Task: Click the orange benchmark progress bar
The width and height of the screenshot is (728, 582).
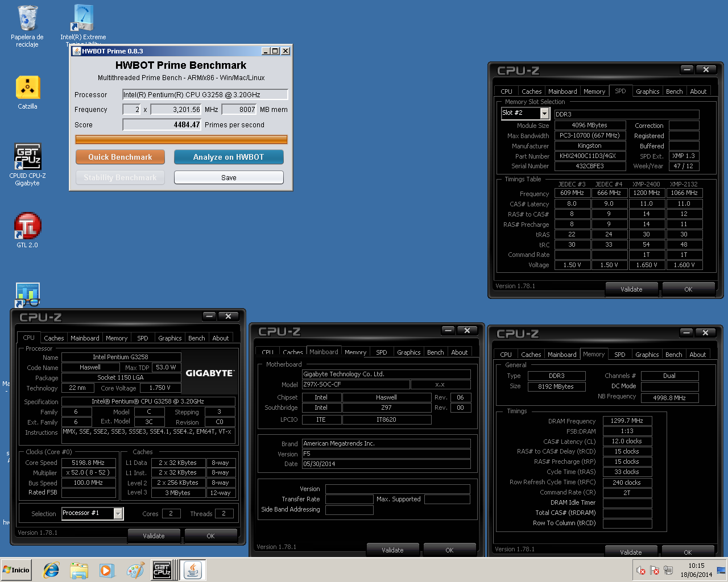Action: tap(181, 139)
